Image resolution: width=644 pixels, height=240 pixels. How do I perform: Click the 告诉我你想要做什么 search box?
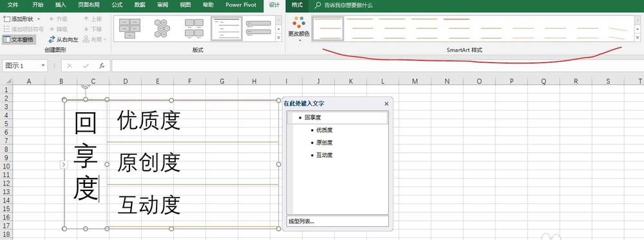coord(344,5)
